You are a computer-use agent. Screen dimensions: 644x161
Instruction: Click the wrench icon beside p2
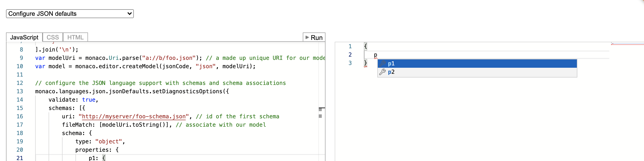coord(382,72)
